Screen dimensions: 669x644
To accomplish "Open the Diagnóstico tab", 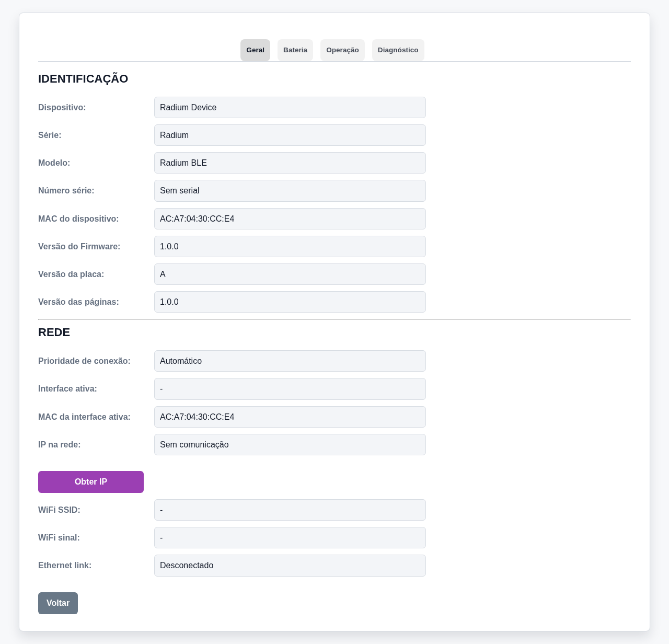I will (x=398, y=50).
